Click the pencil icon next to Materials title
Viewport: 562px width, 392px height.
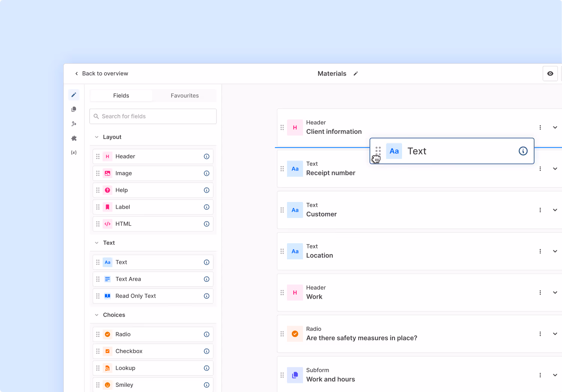click(356, 73)
